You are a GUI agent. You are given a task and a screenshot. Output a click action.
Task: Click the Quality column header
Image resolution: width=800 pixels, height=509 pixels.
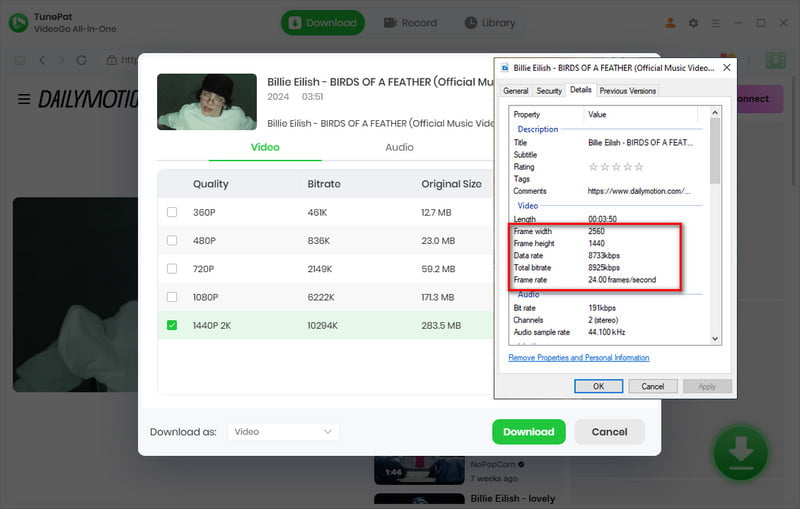tap(211, 184)
